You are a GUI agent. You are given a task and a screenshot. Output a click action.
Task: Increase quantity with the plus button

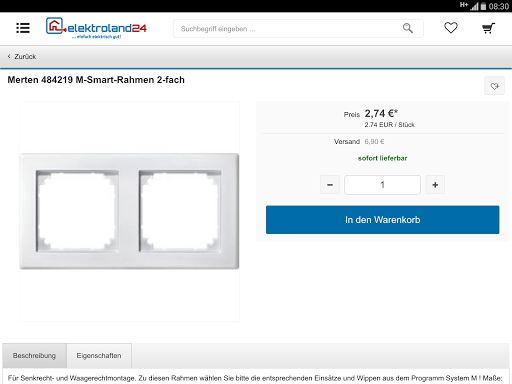pos(435,185)
